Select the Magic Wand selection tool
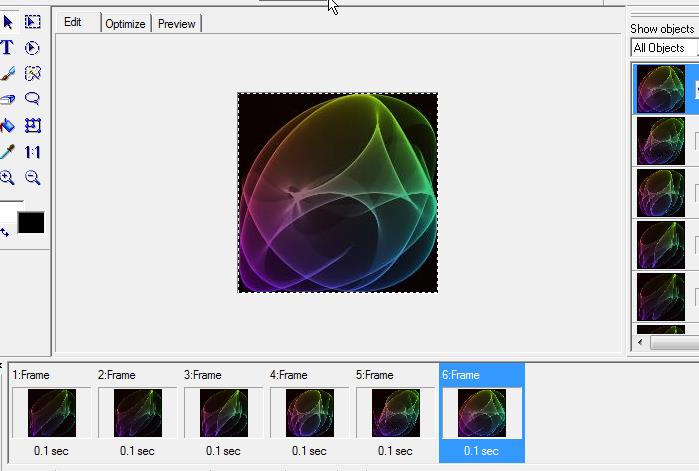699x471 pixels. (33, 74)
